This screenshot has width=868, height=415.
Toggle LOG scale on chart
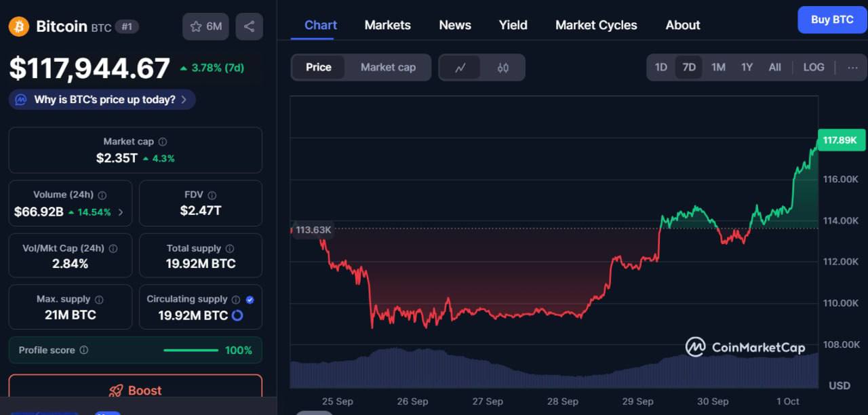click(x=813, y=67)
